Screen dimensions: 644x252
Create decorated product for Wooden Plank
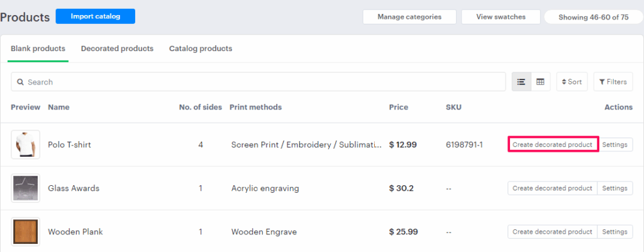tap(552, 232)
